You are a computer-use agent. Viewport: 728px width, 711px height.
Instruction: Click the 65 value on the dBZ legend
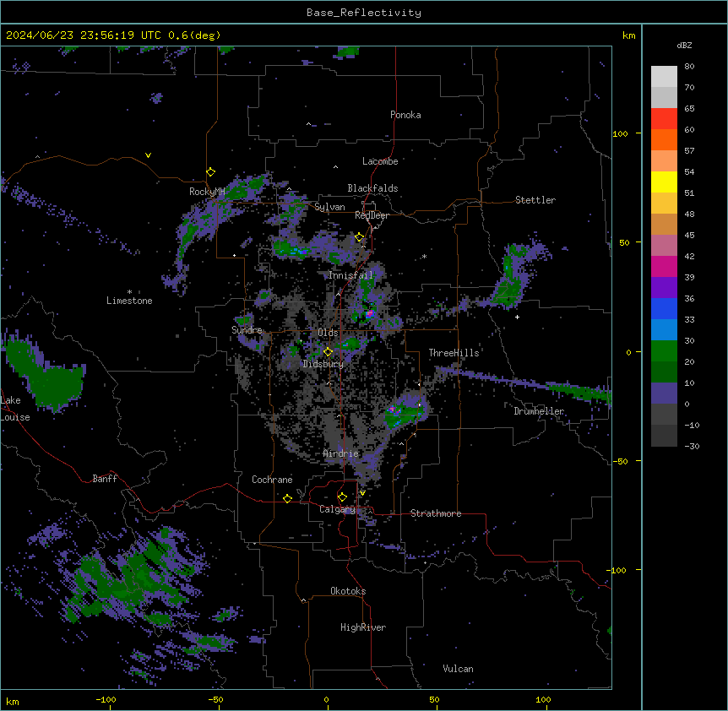[x=689, y=109]
